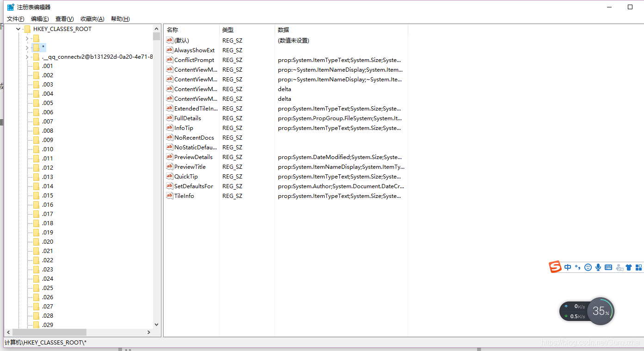Click the address bar path 计算机\HKEY_CLASSES_ROOT\*

(45, 342)
